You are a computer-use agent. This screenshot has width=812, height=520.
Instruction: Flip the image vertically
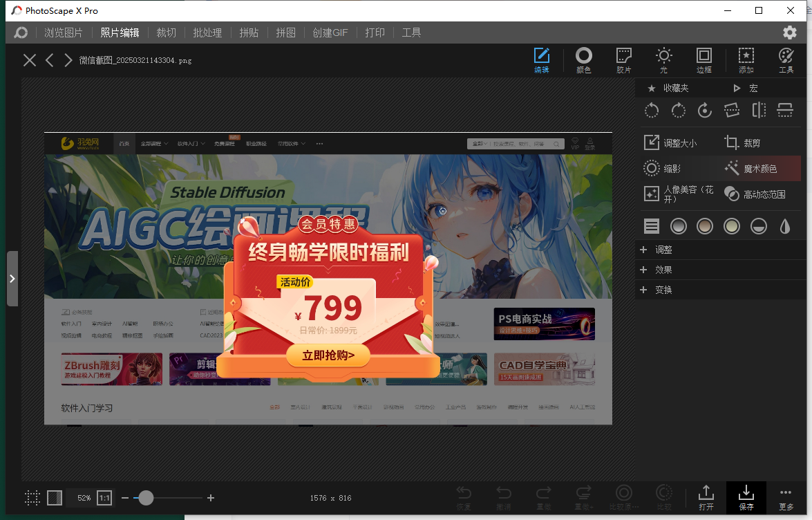point(785,111)
